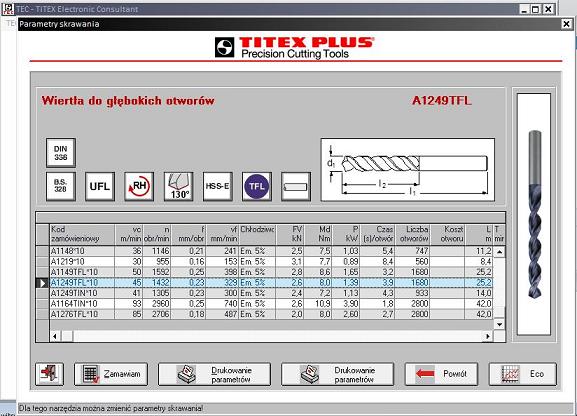Click the P kW column header
The height and width of the screenshot is (416, 577).
click(x=346, y=234)
